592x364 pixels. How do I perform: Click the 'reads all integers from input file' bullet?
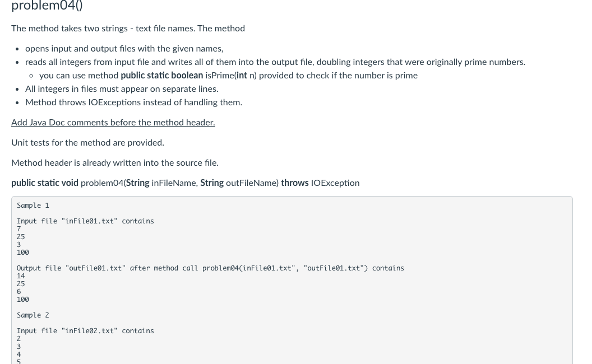click(275, 62)
